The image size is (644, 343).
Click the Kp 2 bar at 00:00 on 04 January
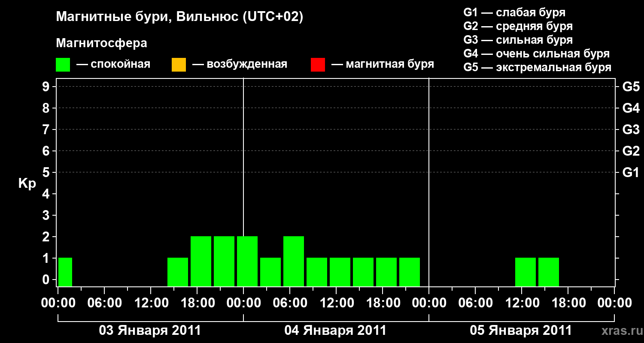tap(247, 261)
